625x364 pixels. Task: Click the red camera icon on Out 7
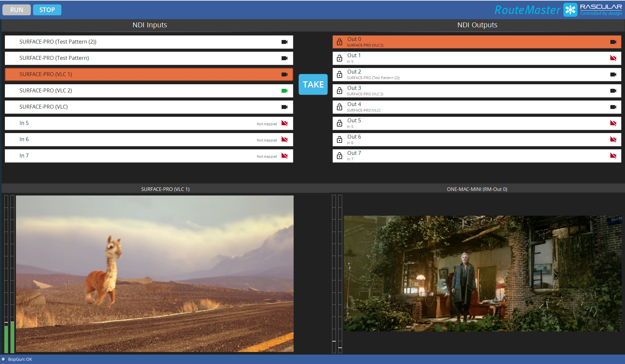614,155
